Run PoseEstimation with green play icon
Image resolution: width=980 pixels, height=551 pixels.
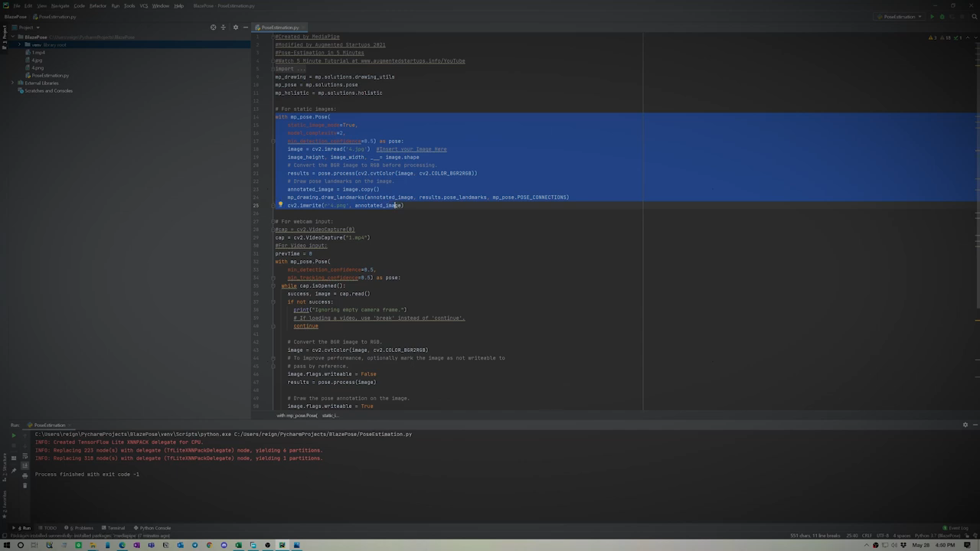[x=932, y=16]
